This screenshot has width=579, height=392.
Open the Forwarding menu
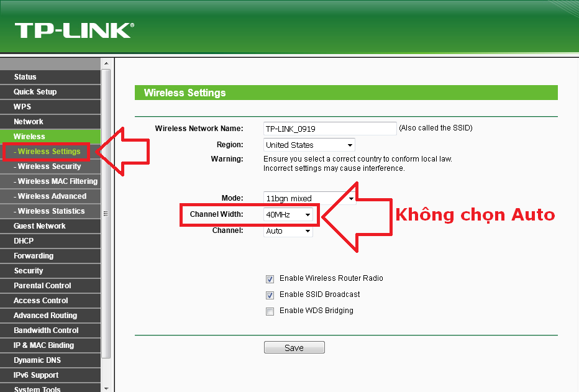coord(50,256)
